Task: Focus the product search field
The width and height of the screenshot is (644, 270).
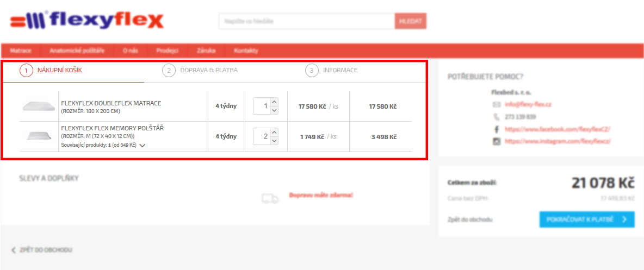Action: click(x=307, y=21)
